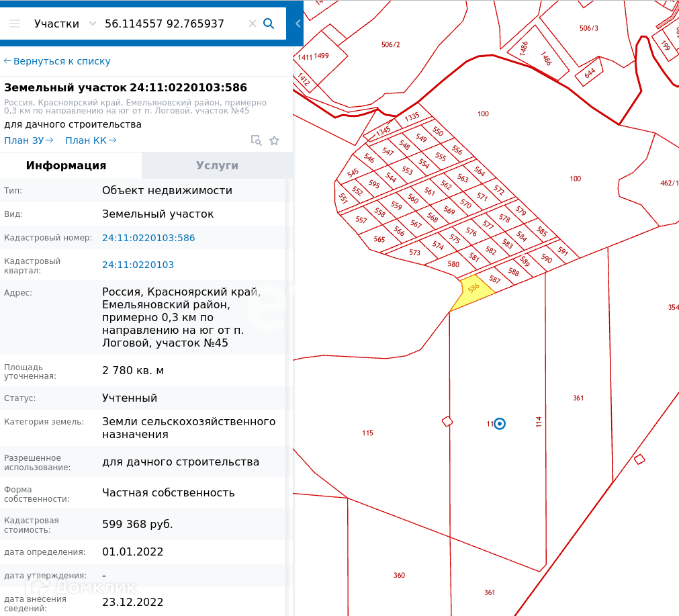Click Объект недвижимости value
The image size is (679, 616).
pyautogui.click(x=167, y=191)
